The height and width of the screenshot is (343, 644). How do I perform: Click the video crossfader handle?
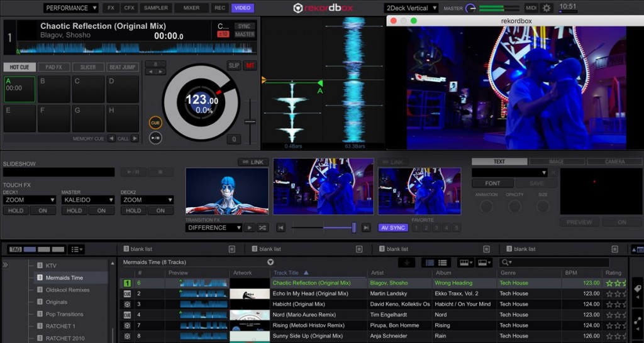coord(354,227)
